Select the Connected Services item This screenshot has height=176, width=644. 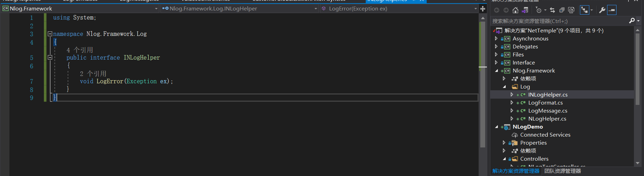pos(545,135)
